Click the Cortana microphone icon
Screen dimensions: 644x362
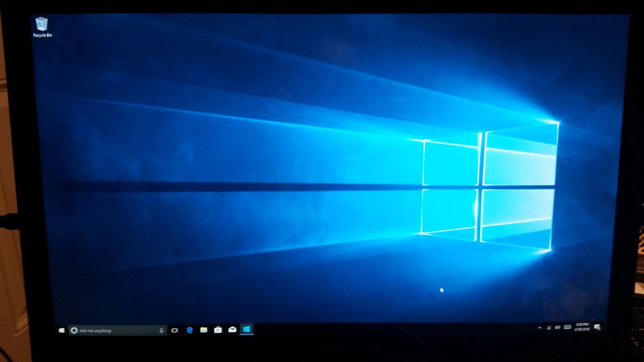[x=161, y=330]
